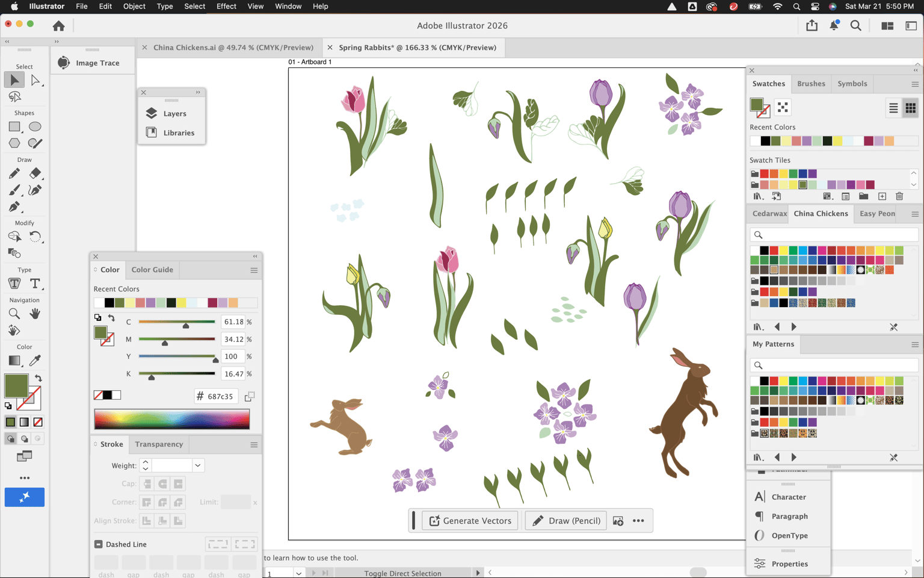The width and height of the screenshot is (924, 578).
Task: Delete swatch with the trash icon
Action: pos(899,196)
